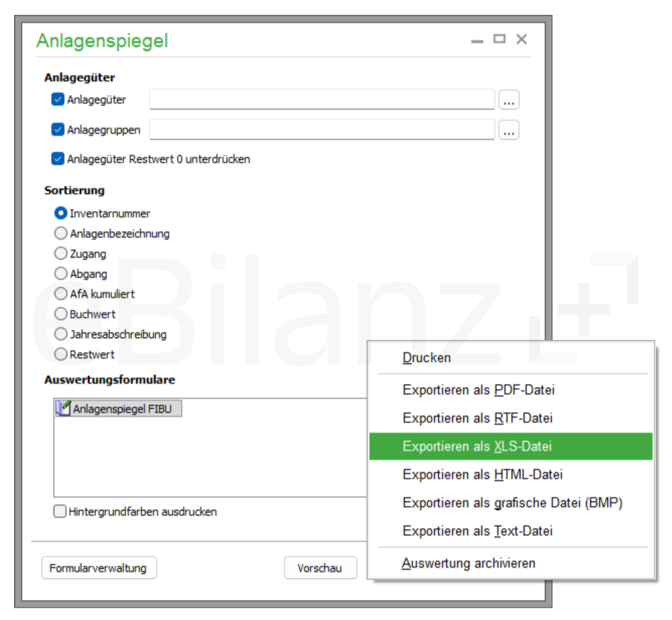Select Anlagenspiegel FIBU form entry
The height and width of the screenshot is (620, 672).
tap(119, 408)
